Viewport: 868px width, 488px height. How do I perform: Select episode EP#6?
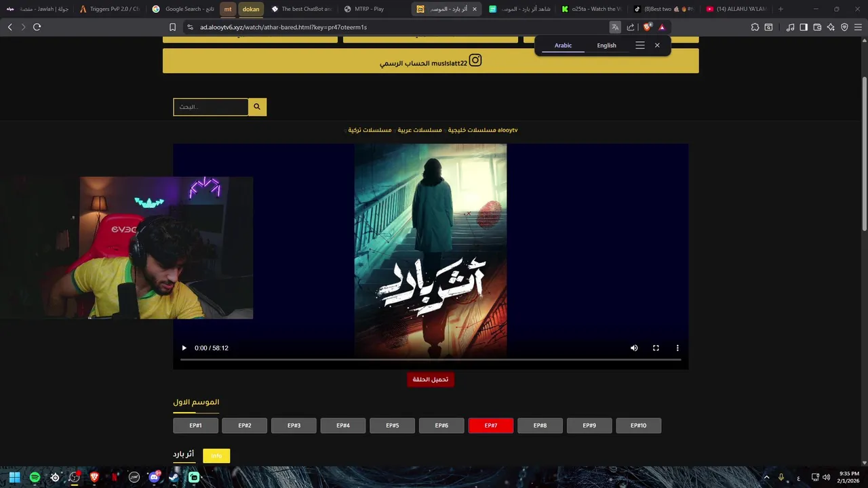[x=441, y=426]
